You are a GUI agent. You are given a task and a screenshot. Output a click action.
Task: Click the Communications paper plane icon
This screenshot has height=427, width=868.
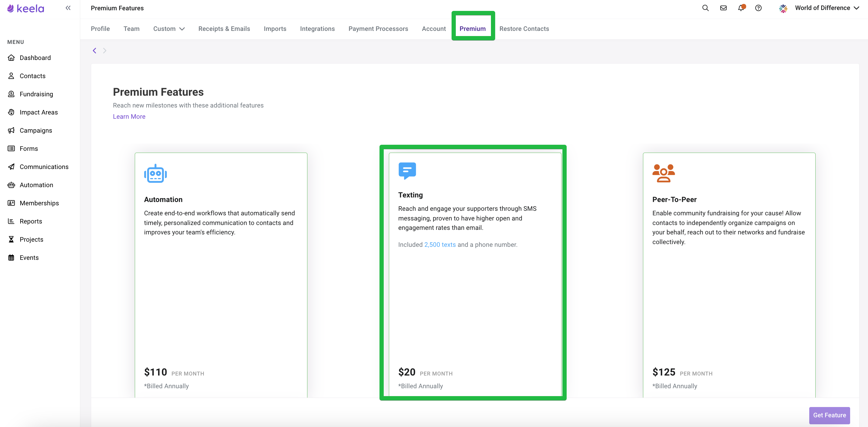11,167
